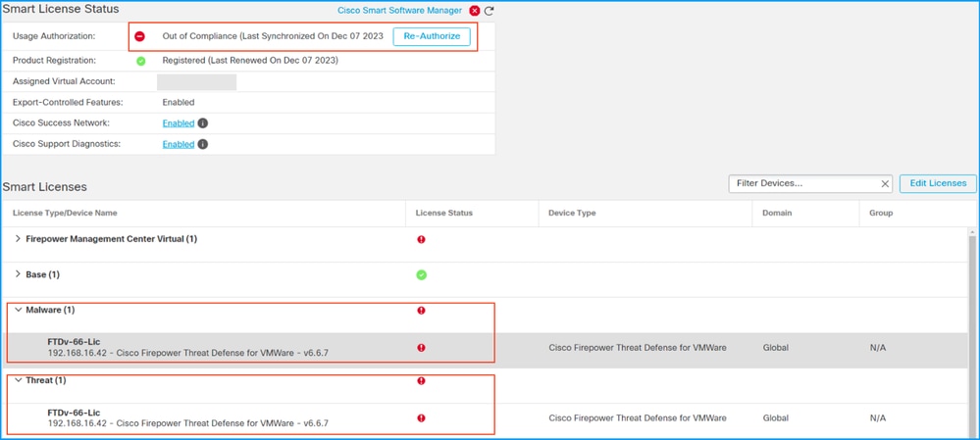Refresh the smart license status
This screenshot has width=980, height=440.
click(489, 11)
